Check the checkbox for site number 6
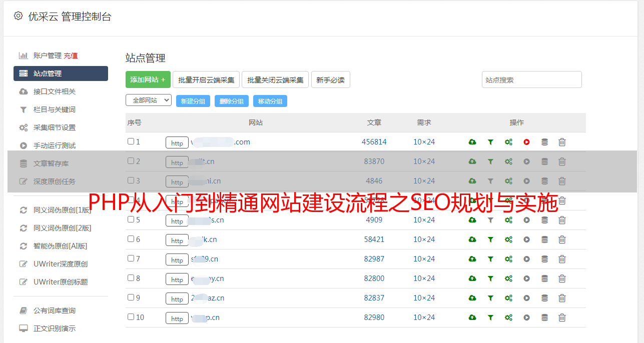644x343 pixels. tap(131, 239)
